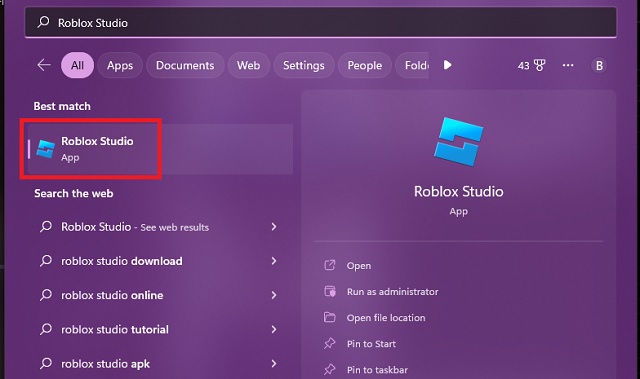Image resolution: width=640 pixels, height=379 pixels.
Task: Click magnifier beside 'roblox studio online'
Action: [46, 295]
